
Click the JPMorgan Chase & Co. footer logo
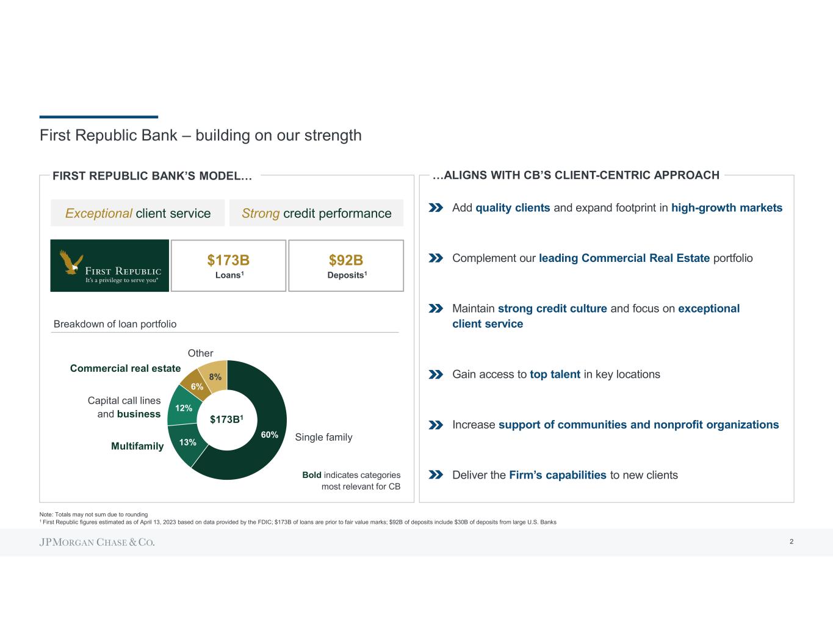pos(97,542)
